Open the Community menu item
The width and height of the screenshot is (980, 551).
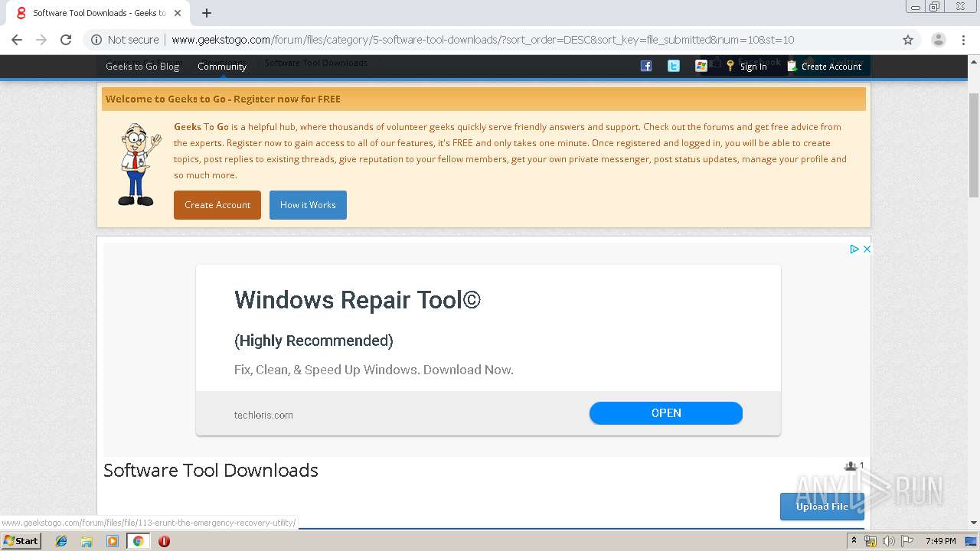pyautogui.click(x=222, y=67)
